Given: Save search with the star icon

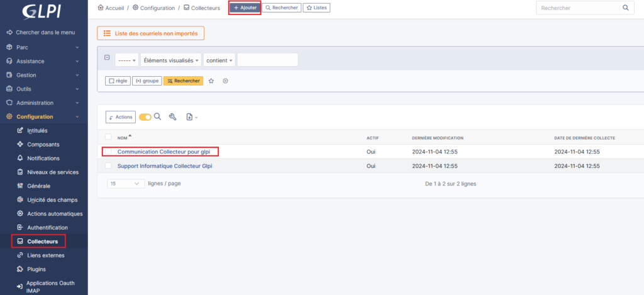Looking at the screenshot, I should tap(211, 81).
